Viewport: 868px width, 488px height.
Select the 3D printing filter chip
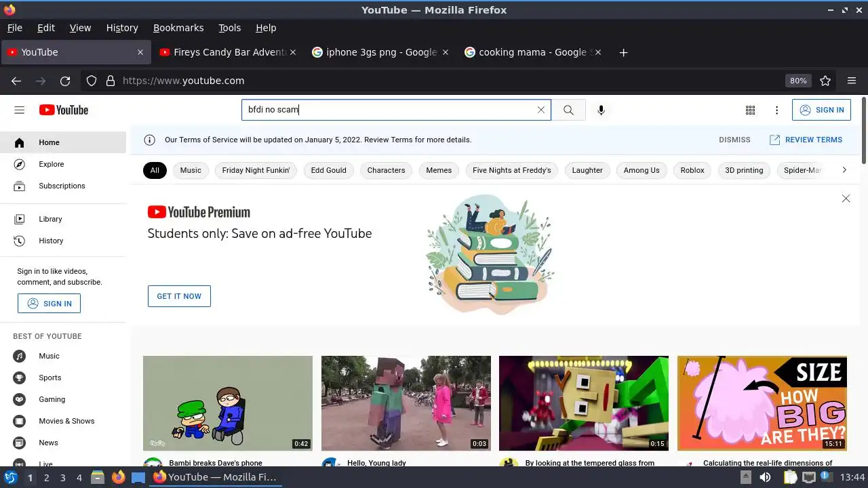pos(744,170)
